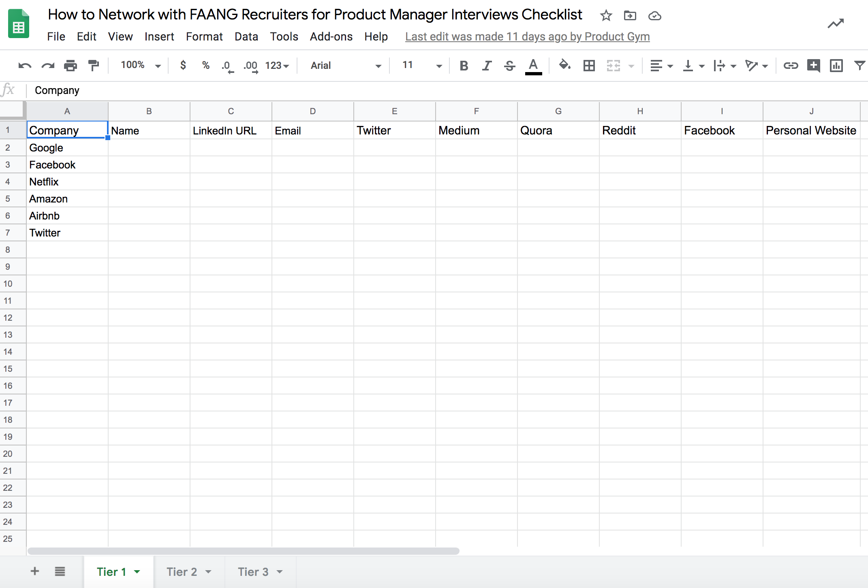Select the Personal Website header cell
868x588 pixels.
tap(811, 130)
